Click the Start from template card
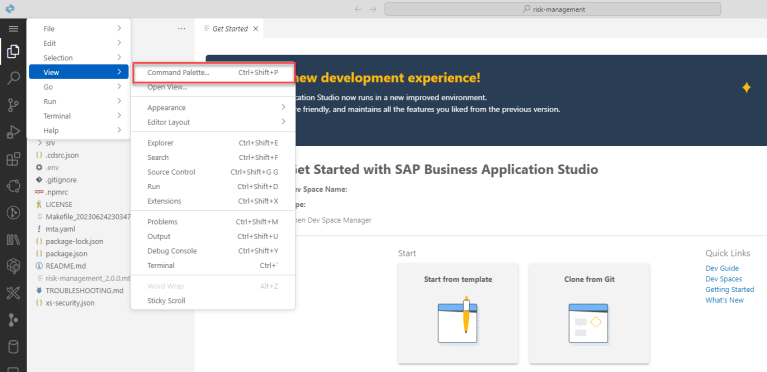767x372 pixels. tap(458, 313)
